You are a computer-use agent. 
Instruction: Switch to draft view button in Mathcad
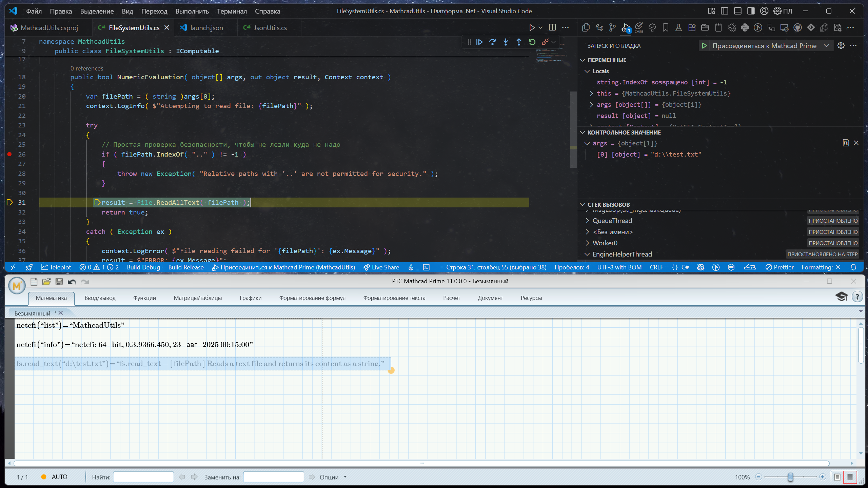pyautogui.click(x=850, y=477)
